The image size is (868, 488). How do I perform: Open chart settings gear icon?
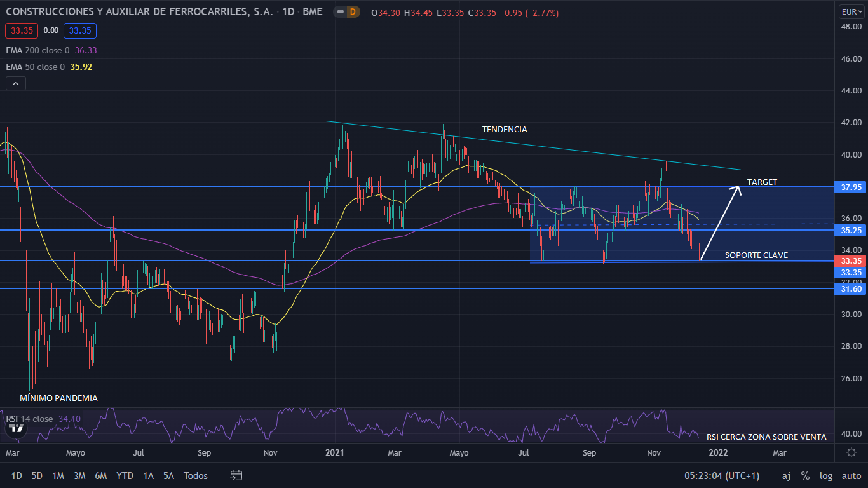click(851, 452)
